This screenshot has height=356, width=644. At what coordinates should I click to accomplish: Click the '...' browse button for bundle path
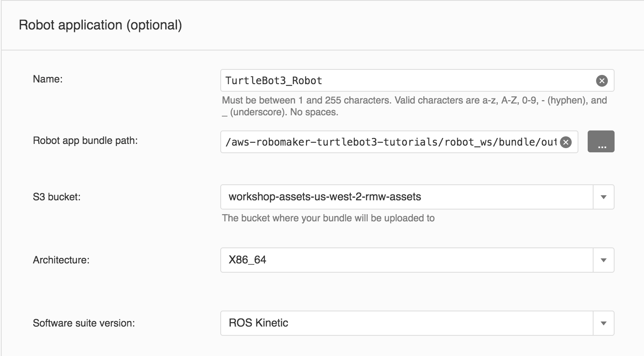click(601, 141)
